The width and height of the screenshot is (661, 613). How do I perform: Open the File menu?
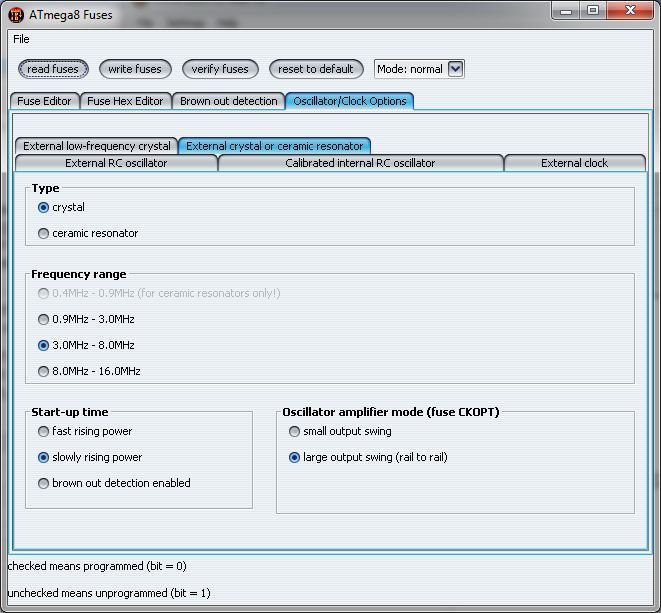click(21, 39)
